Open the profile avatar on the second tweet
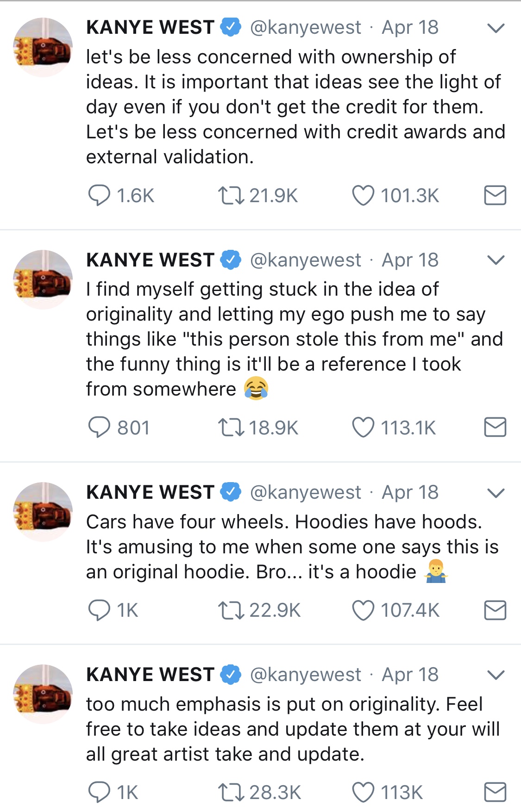The height and width of the screenshot is (812, 521). click(x=43, y=279)
